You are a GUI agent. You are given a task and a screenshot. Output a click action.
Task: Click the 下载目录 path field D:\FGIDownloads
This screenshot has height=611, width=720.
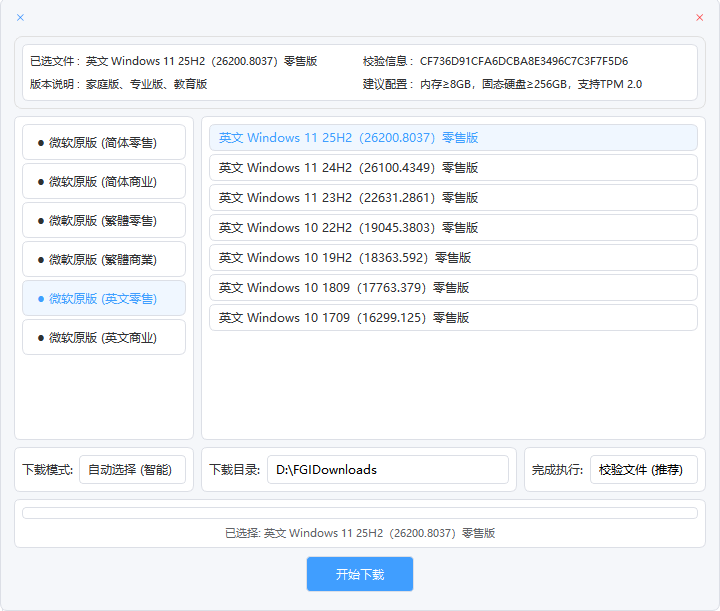coord(388,470)
